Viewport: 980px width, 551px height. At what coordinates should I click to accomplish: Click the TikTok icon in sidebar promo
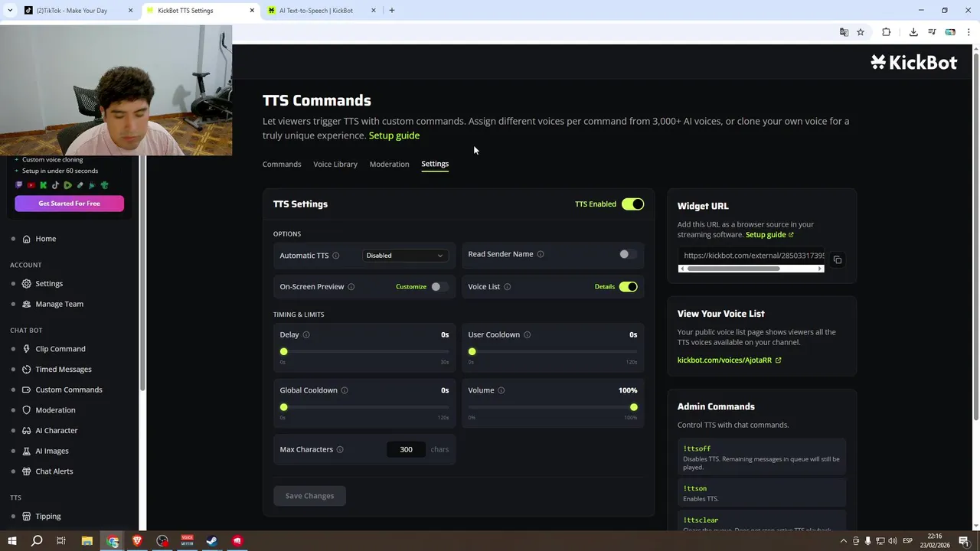56,185
